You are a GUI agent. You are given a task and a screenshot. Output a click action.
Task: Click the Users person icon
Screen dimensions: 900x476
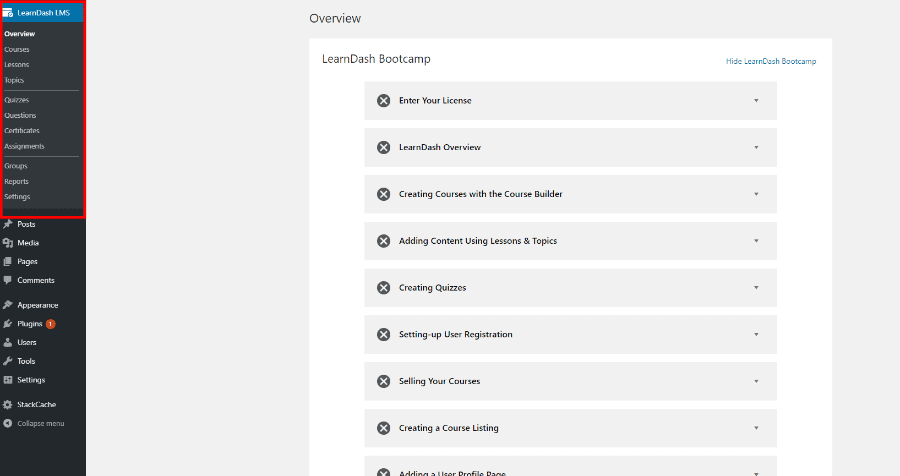tap(7, 342)
